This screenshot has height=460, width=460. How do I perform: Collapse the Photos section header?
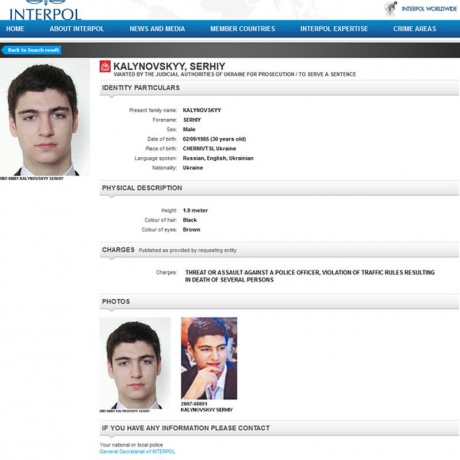click(279, 302)
